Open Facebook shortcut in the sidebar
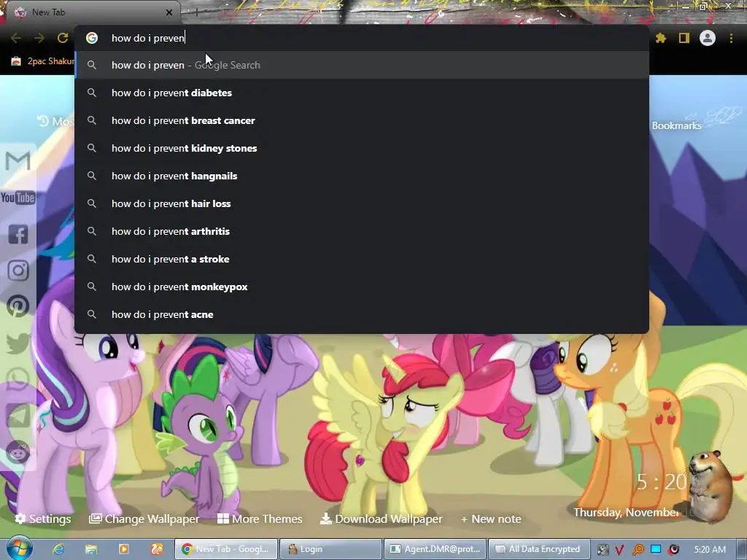Image resolution: width=747 pixels, height=560 pixels. pos(18,234)
